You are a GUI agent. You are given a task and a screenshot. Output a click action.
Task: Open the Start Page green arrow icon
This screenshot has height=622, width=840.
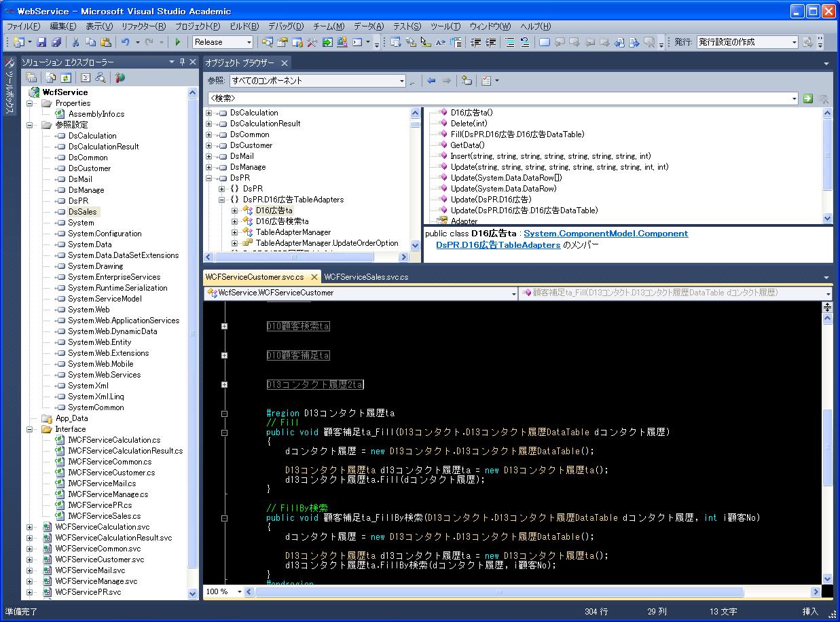327,42
